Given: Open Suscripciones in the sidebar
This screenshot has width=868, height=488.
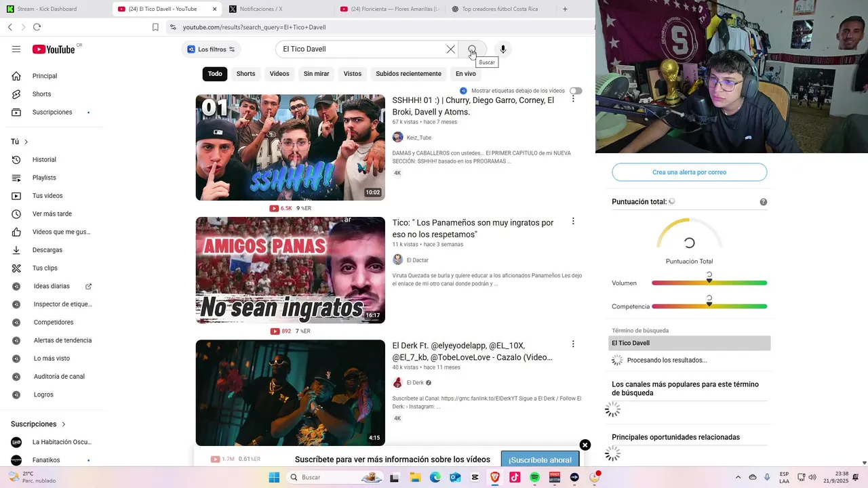Looking at the screenshot, I should click(x=52, y=112).
